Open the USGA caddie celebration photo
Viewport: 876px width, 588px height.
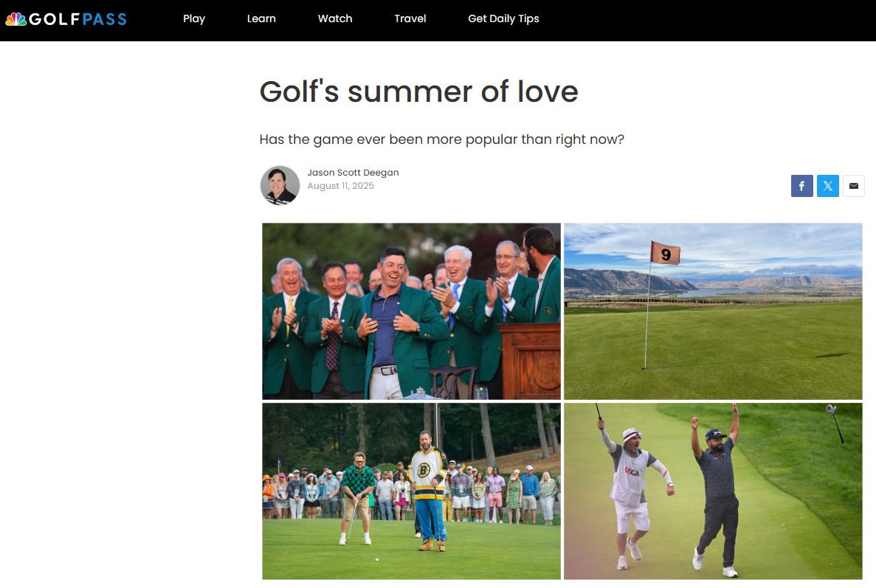click(x=713, y=491)
